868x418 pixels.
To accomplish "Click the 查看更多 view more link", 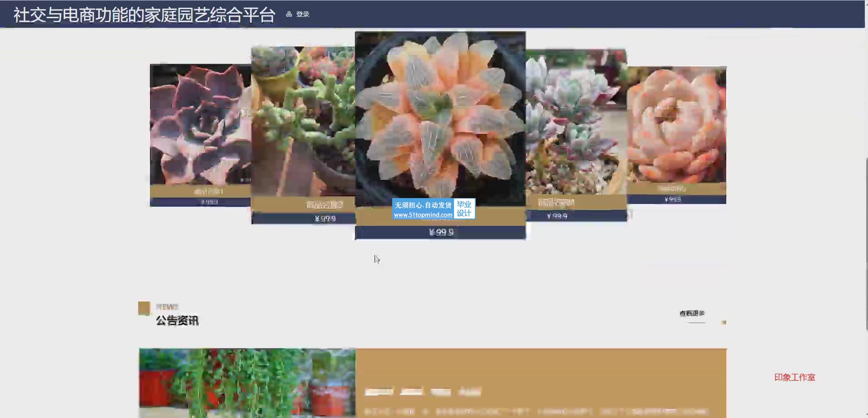I will [692, 313].
